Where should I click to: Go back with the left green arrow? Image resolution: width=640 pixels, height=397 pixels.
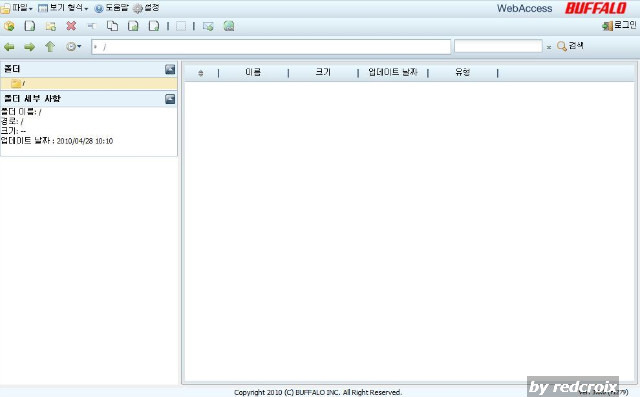[9, 47]
